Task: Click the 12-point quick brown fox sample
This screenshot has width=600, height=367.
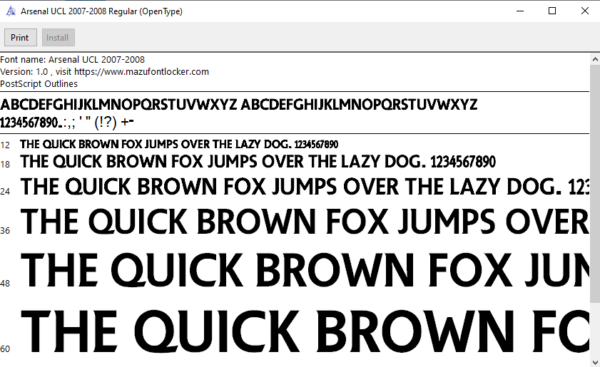Action: (x=179, y=144)
